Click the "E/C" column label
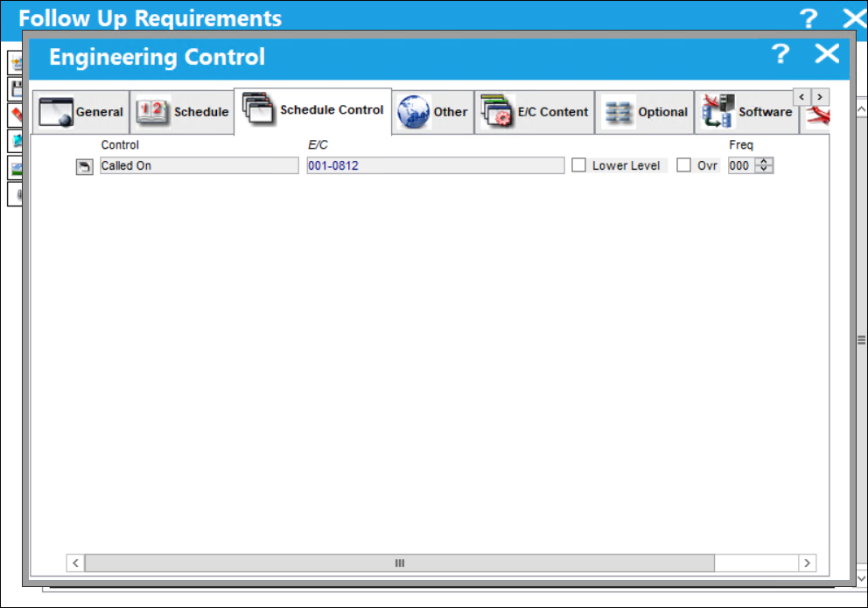Screen dimensions: 868x608 [318, 145]
